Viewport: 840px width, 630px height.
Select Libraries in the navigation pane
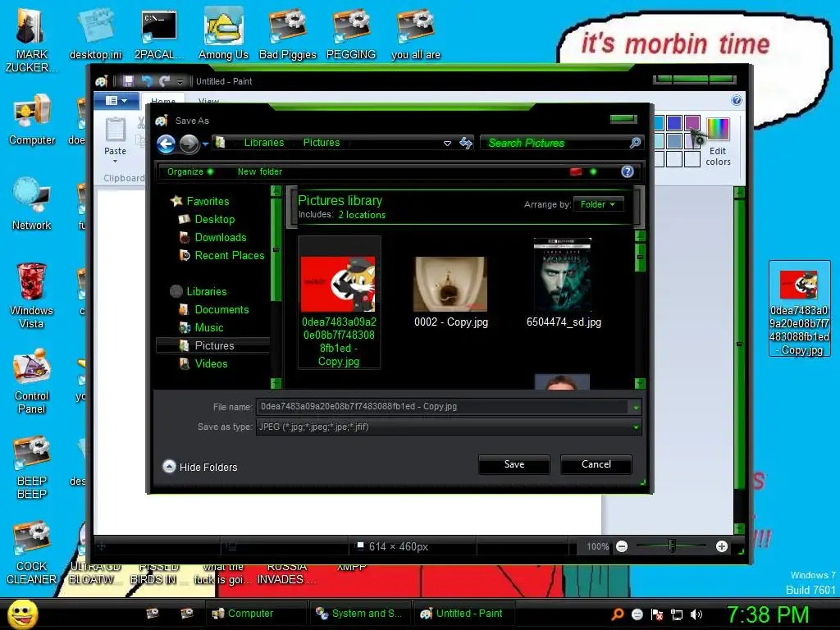(x=199, y=291)
